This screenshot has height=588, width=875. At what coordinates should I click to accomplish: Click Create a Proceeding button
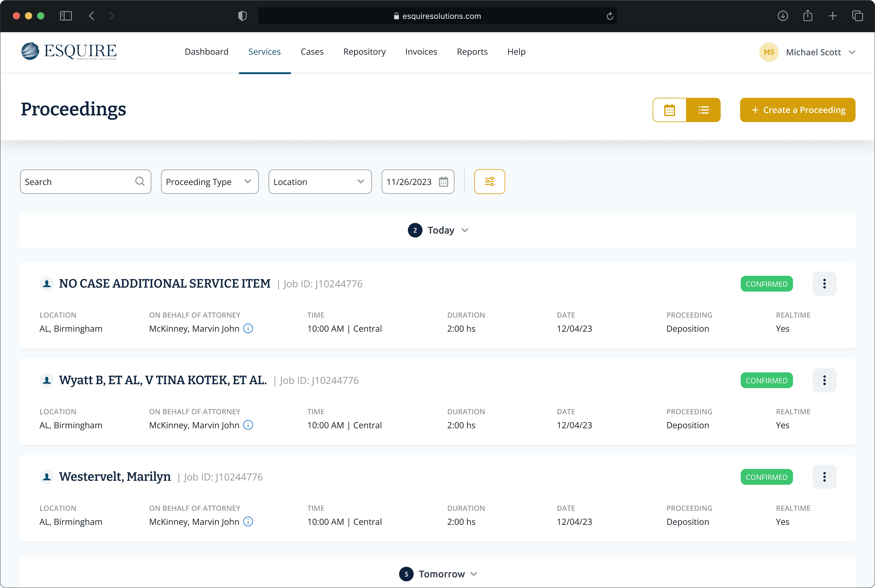pyautogui.click(x=797, y=110)
